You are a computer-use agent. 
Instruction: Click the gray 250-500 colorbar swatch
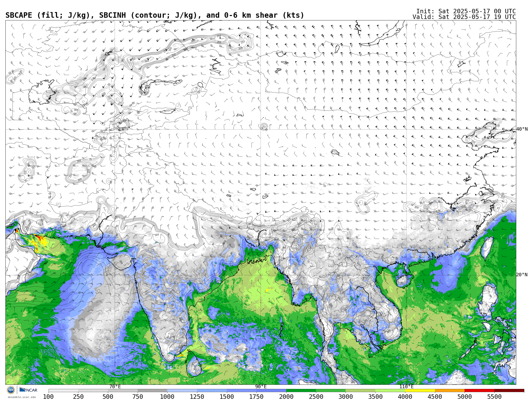pos(93,391)
